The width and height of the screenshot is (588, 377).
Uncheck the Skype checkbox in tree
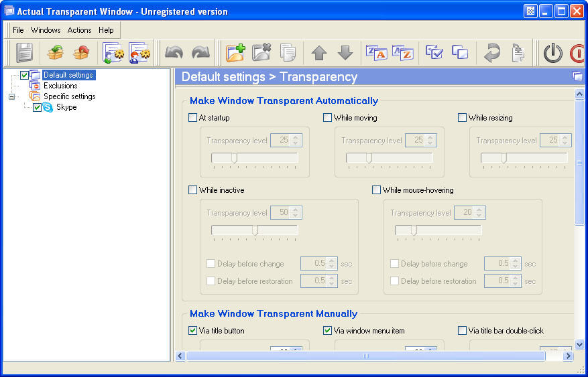[x=37, y=107]
